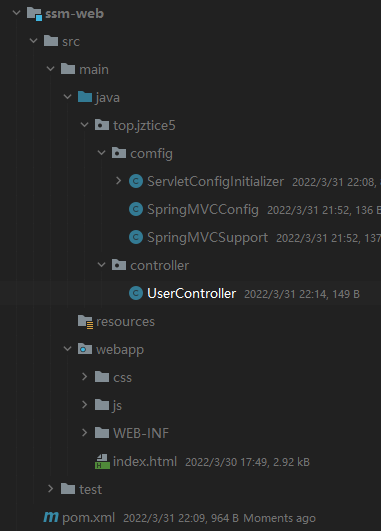
Task: Click the Maven pom.xml icon
Action: point(51,517)
